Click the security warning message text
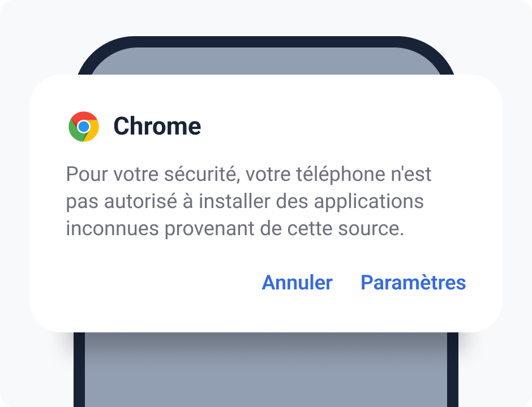This screenshot has height=407, width=532. [248, 202]
